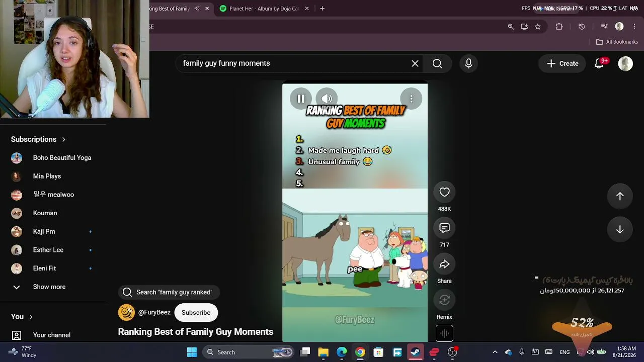Image resolution: width=644 pixels, height=362 pixels.
Task: Go to the previous Short
Action: point(620,196)
